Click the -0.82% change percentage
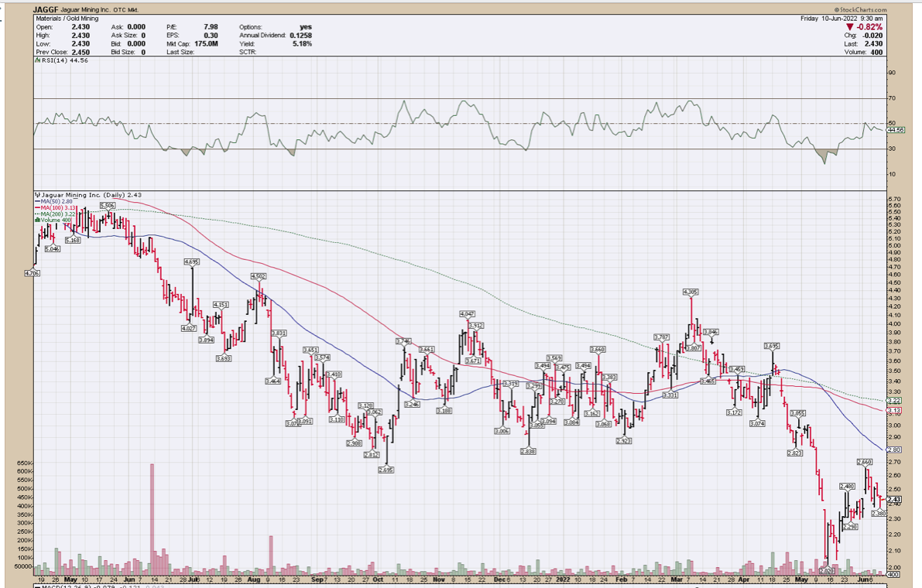 (869, 27)
